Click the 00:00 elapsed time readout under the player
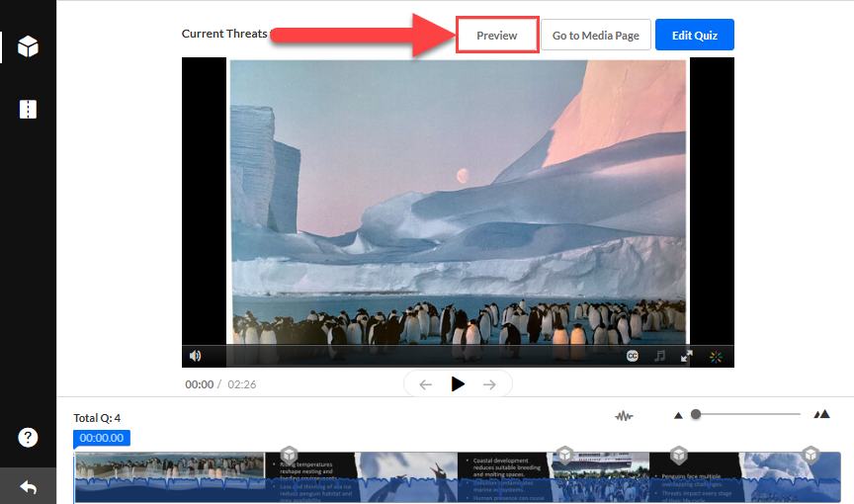Image resolution: width=854 pixels, height=504 pixels. [x=200, y=384]
